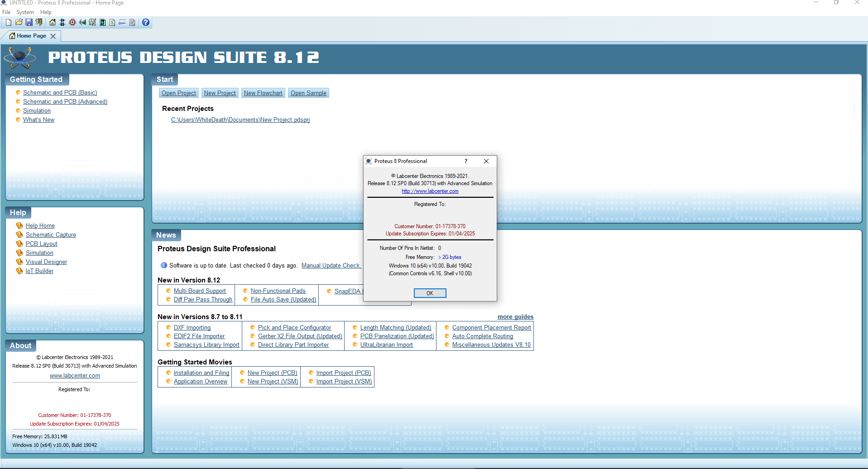
Task: Open File Auto Save (Updated) link
Action: tap(283, 299)
